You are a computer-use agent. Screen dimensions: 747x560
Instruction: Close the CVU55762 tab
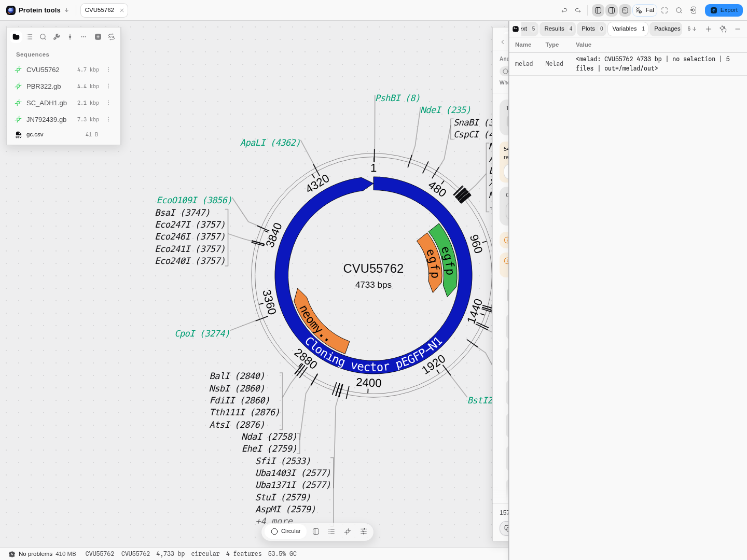[122, 10]
